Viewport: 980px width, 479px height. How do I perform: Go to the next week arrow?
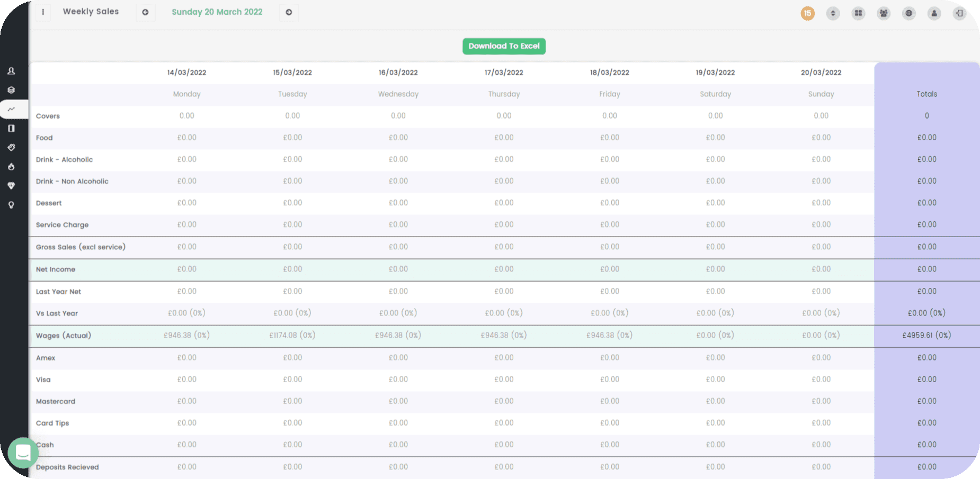tap(289, 12)
